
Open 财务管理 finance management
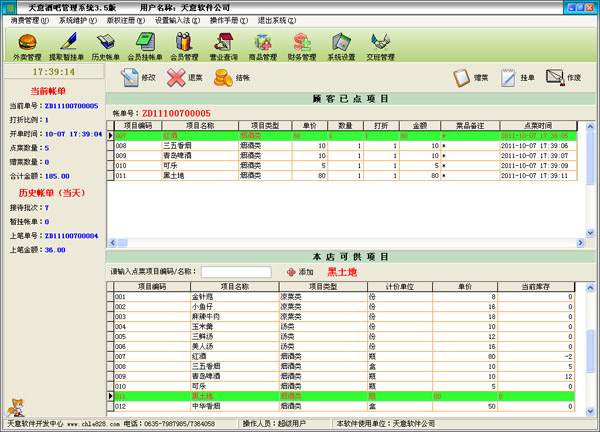pos(301,45)
